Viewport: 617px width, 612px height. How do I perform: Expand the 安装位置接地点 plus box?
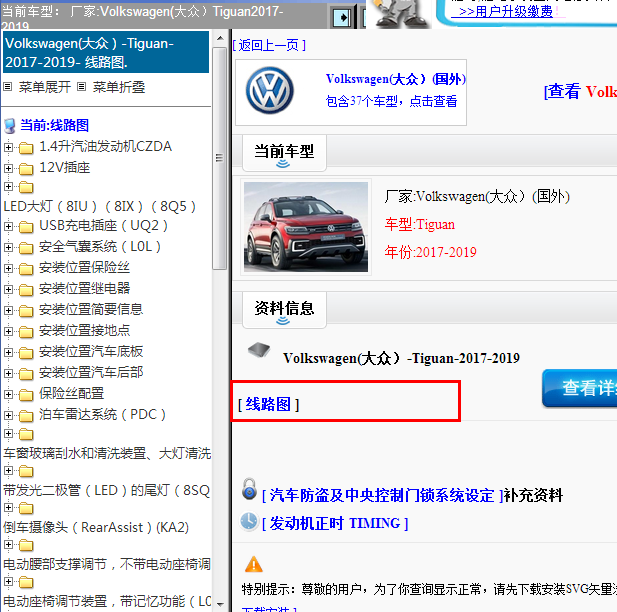(8, 331)
